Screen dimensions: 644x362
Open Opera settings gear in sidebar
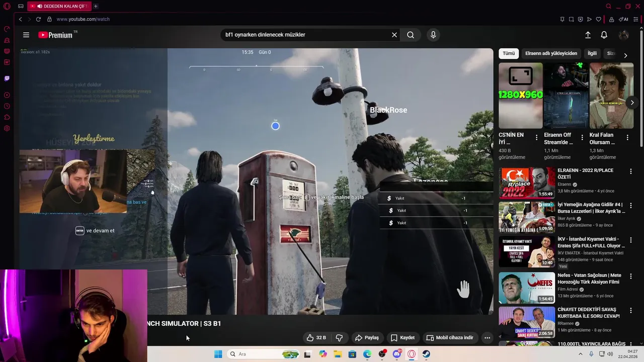tap(7, 128)
